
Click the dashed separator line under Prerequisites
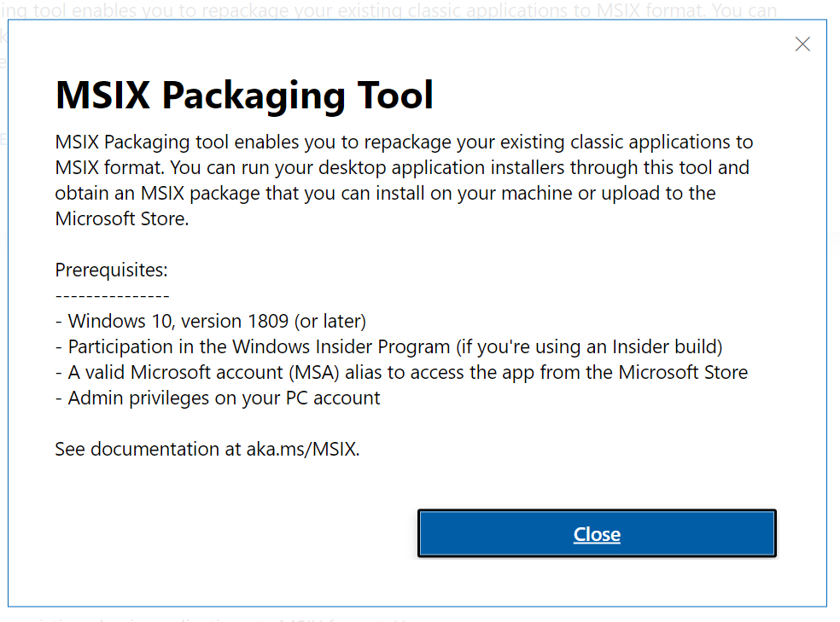pyautogui.click(x=112, y=296)
